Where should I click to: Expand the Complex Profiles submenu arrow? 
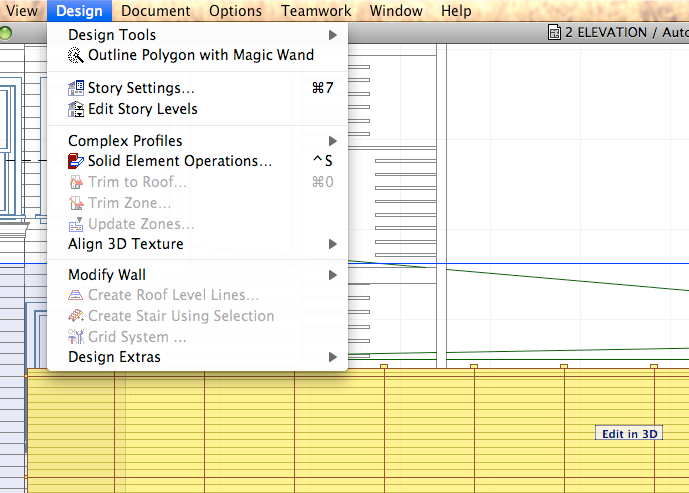point(333,141)
